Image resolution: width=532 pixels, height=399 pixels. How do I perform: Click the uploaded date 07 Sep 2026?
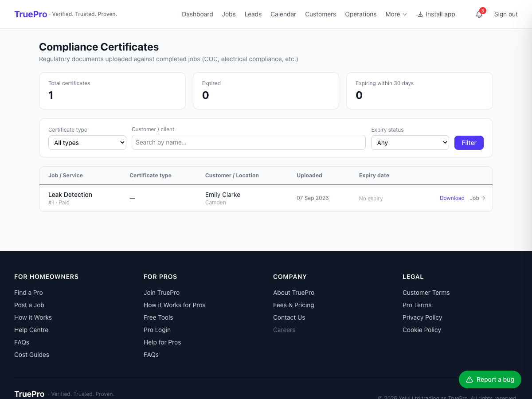[313, 198]
